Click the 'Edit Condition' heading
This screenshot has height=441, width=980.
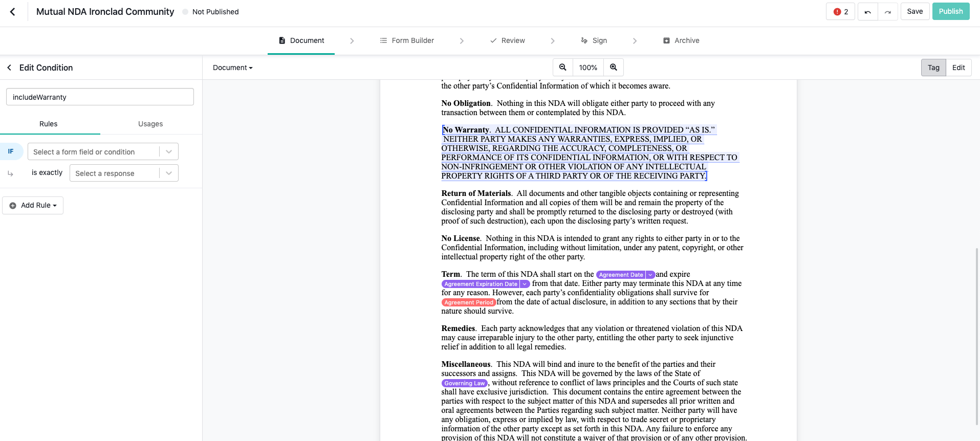(46, 68)
